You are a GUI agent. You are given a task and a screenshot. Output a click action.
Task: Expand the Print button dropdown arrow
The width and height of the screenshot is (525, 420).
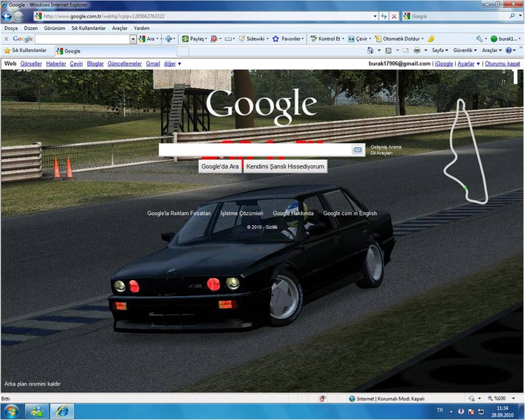pyautogui.click(x=426, y=50)
